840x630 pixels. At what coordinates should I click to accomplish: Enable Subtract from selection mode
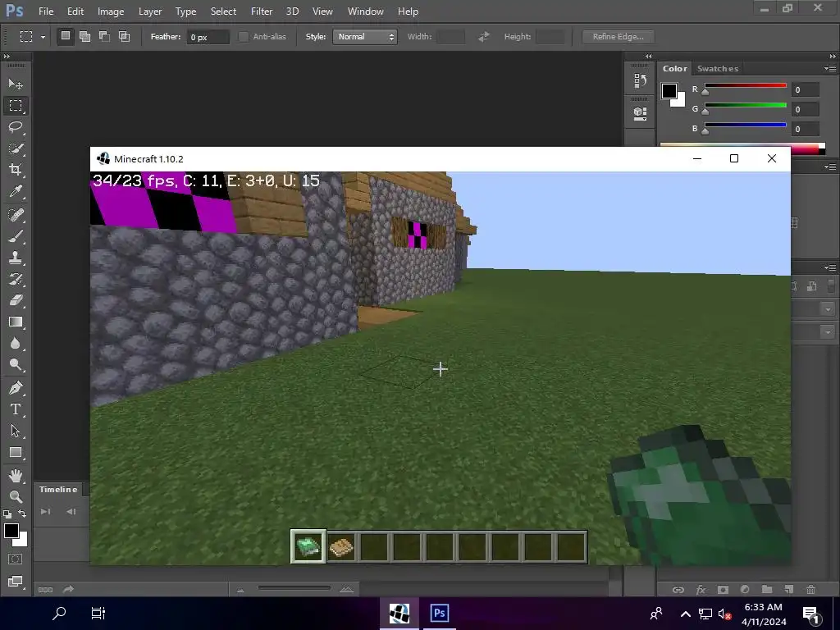[104, 36]
